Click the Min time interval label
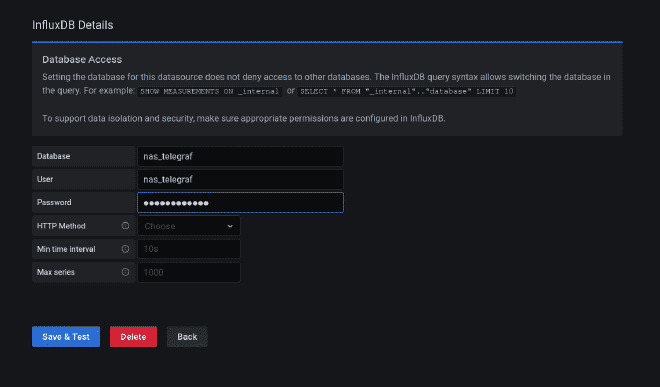The height and width of the screenshot is (387, 660). click(x=66, y=249)
